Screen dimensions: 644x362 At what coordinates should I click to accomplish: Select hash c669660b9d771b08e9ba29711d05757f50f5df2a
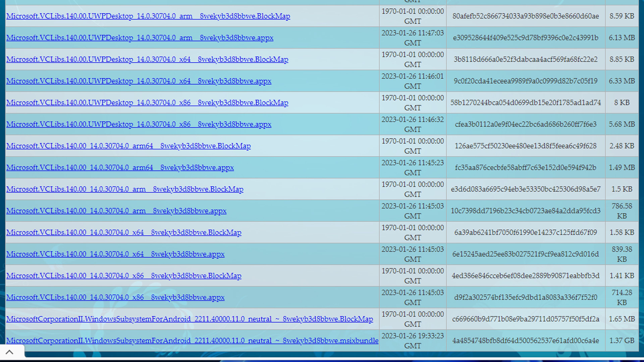click(x=525, y=319)
